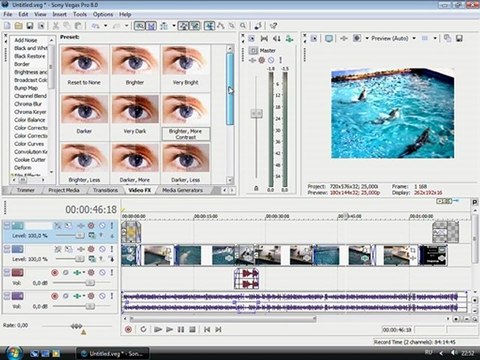Pause playback in transport bar
This screenshot has height=360, width=480.
point(181,329)
